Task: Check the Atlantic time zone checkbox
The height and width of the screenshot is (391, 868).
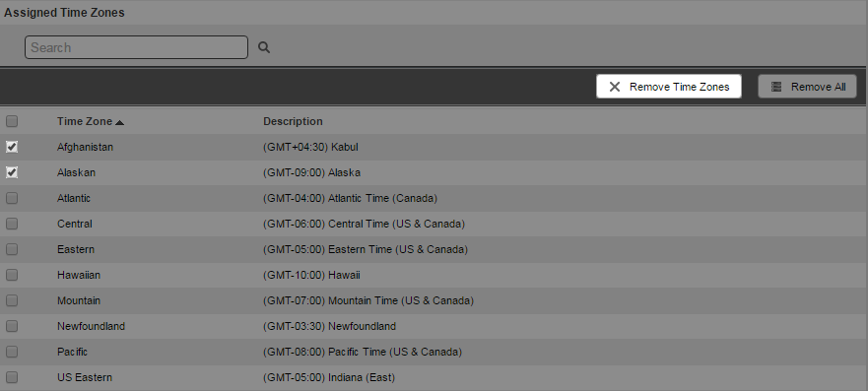Action: [x=12, y=198]
